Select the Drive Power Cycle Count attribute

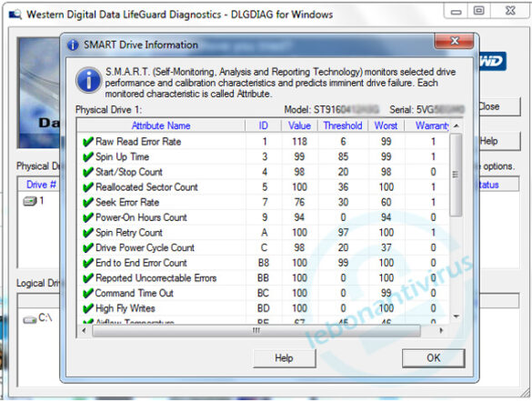264,247
